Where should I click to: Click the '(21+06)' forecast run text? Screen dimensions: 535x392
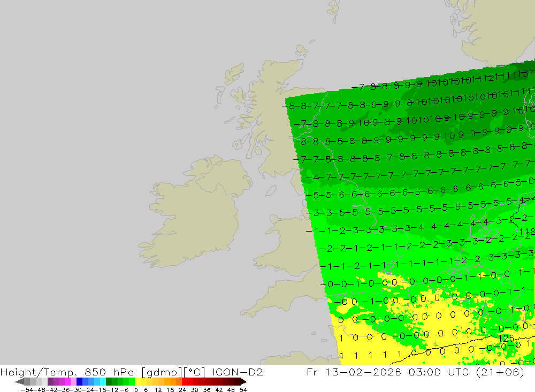[499, 372]
